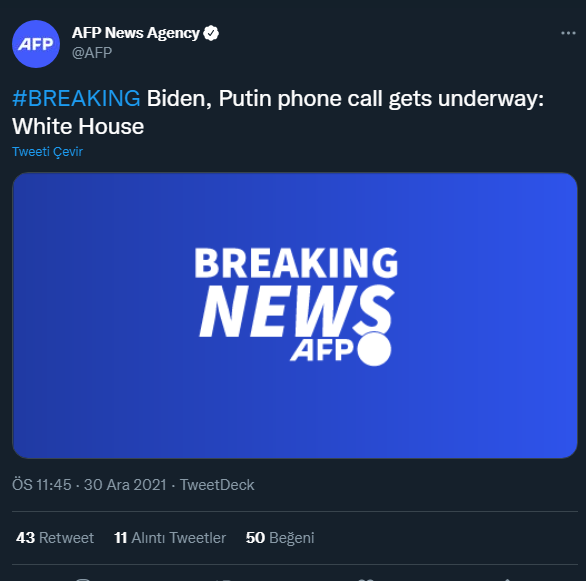Open the AFP profile avatar

pos(36,44)
